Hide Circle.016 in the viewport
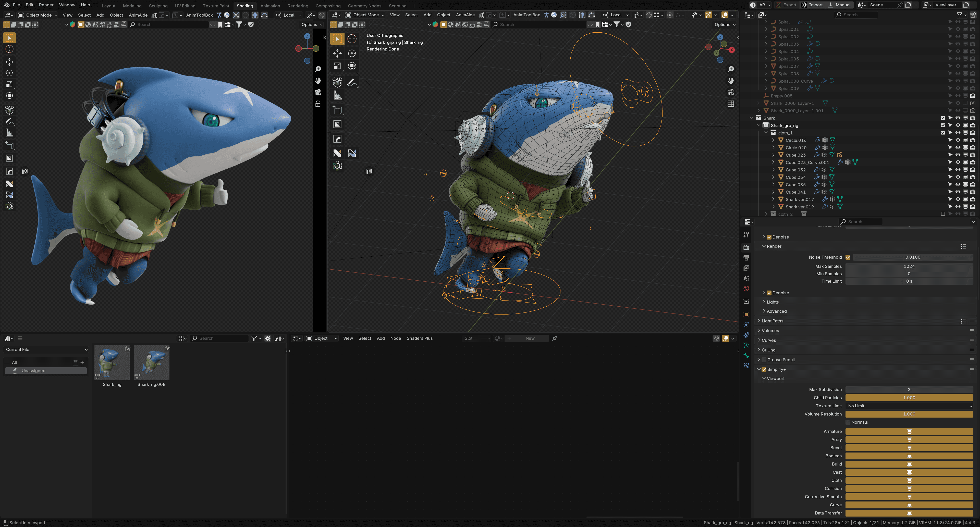980x527 pixels. [x=958, y=140]
